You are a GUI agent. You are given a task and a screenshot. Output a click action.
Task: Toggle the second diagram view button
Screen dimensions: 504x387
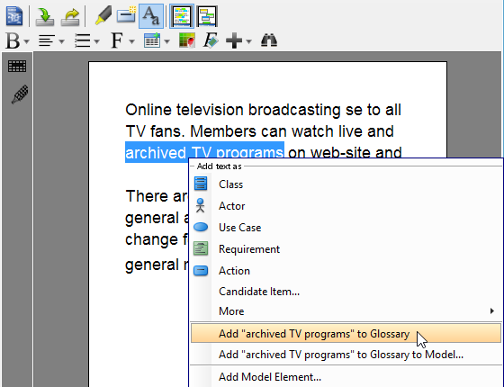pyautogui.click(x=207, y=16)
